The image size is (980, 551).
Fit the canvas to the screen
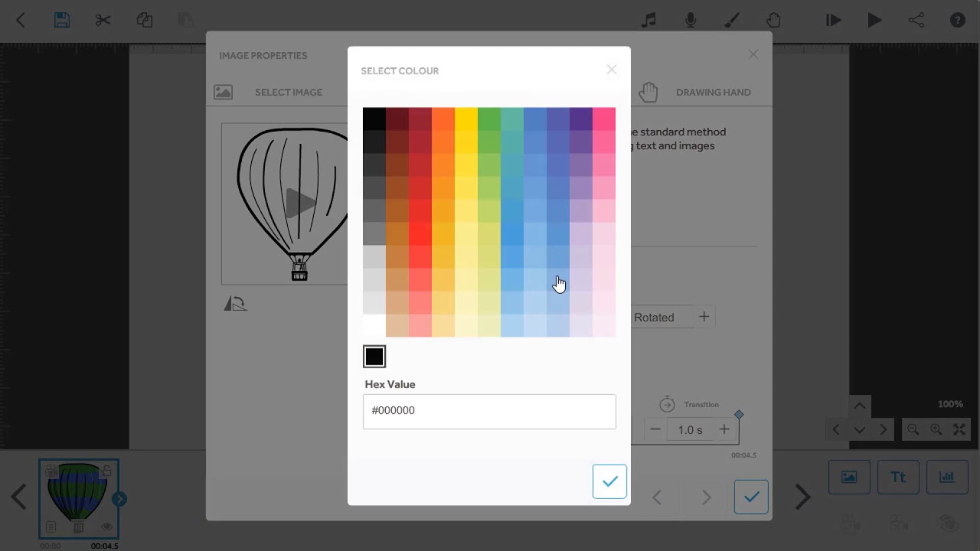tap(959, 430)
